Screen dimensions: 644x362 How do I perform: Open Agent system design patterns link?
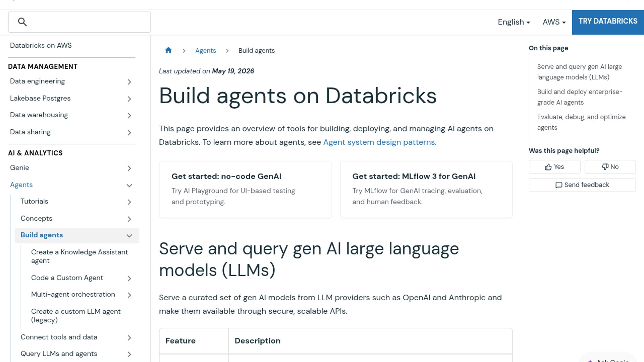click(379, 142)
